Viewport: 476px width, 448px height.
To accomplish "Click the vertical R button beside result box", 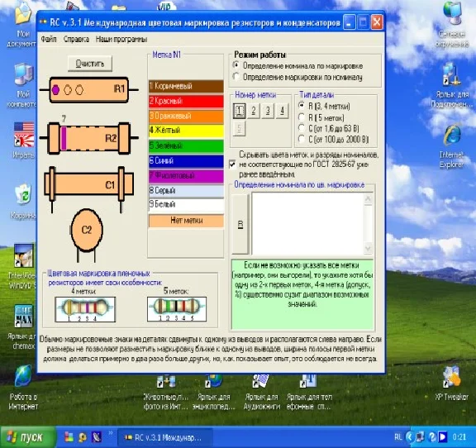I will click(240, 224).
